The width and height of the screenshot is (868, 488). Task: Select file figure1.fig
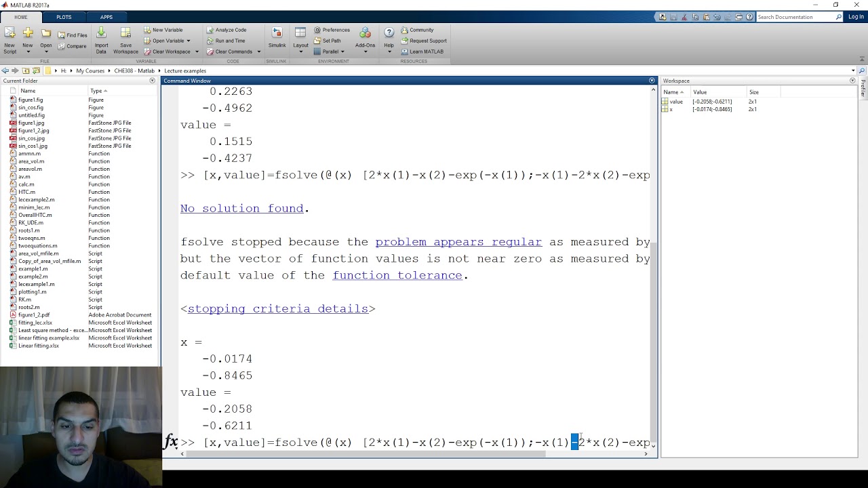[31, 100]
